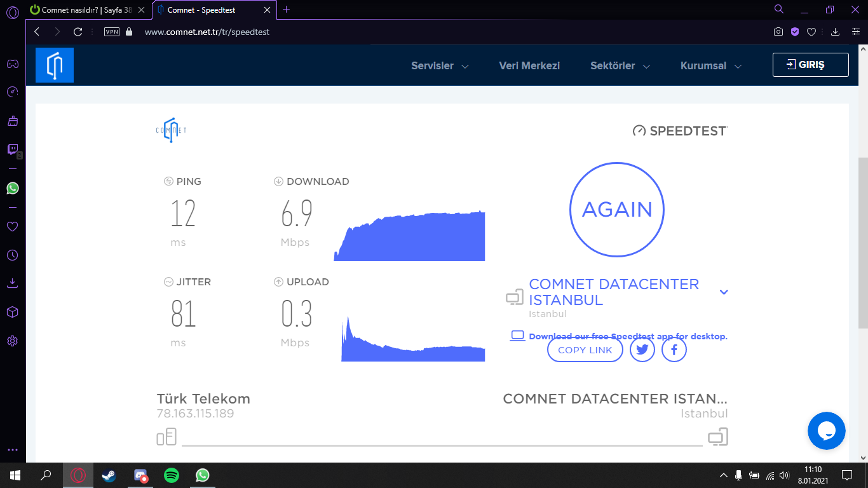Screen dimensions: 868x488
Task: Reload the current page
Action: tap(78, 32)
